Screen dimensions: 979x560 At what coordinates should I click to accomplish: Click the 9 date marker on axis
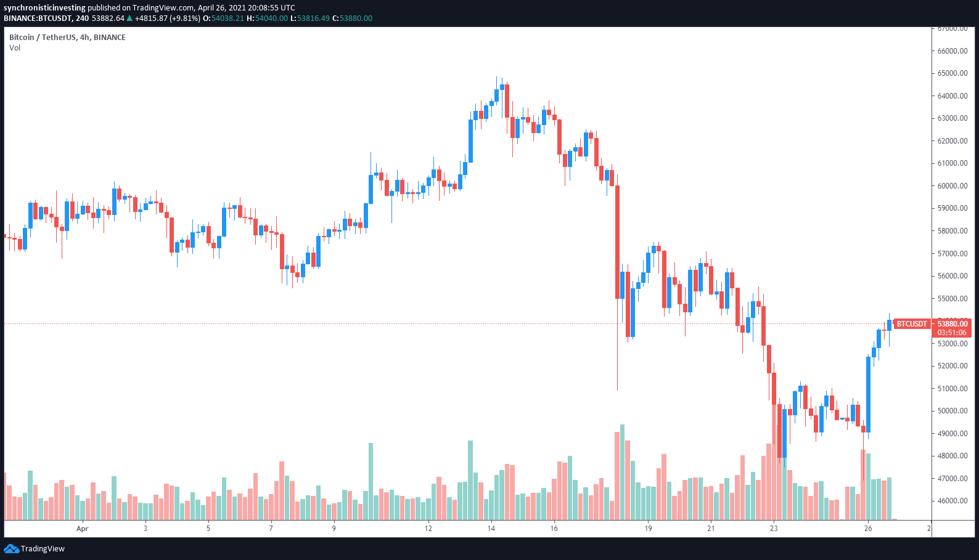pos(334,528)
